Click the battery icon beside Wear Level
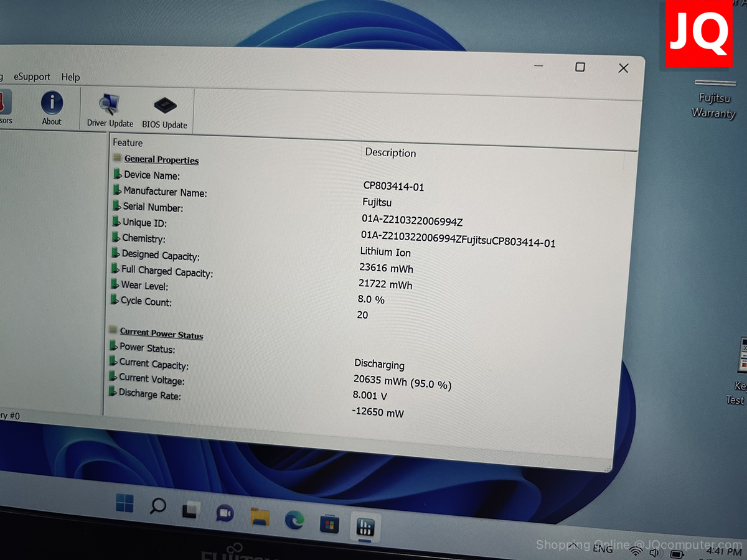Viewport: 747px width, 560px height. (x=115, y=284)
